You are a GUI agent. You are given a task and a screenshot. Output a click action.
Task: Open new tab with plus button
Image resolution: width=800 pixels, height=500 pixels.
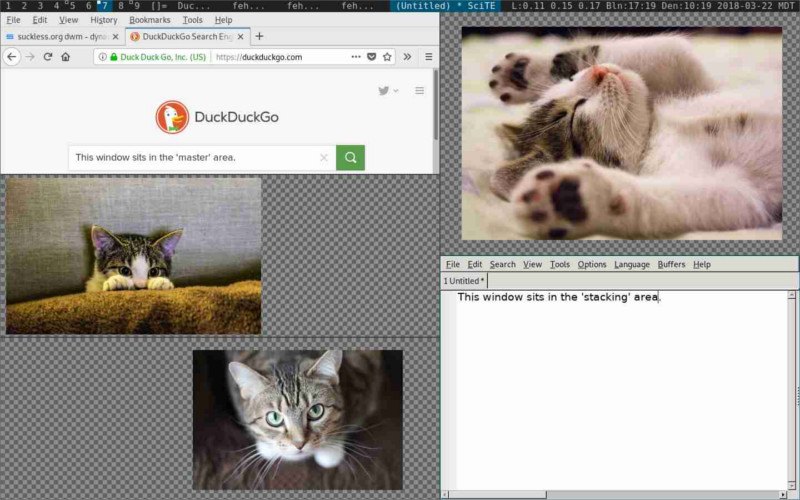(x=259, y=36)
